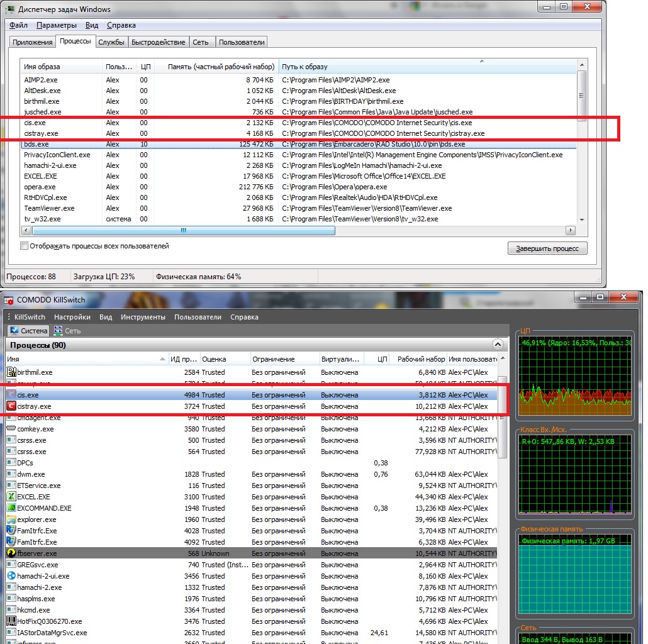
Task: Click the scroll up arrow in Task Manager list
Action: [582, 65]
